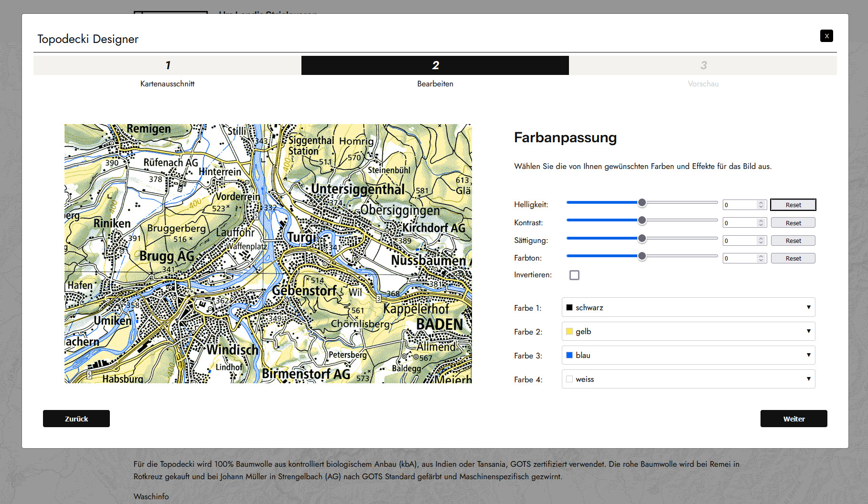Reset the Farbton value

tap(793, 258)
